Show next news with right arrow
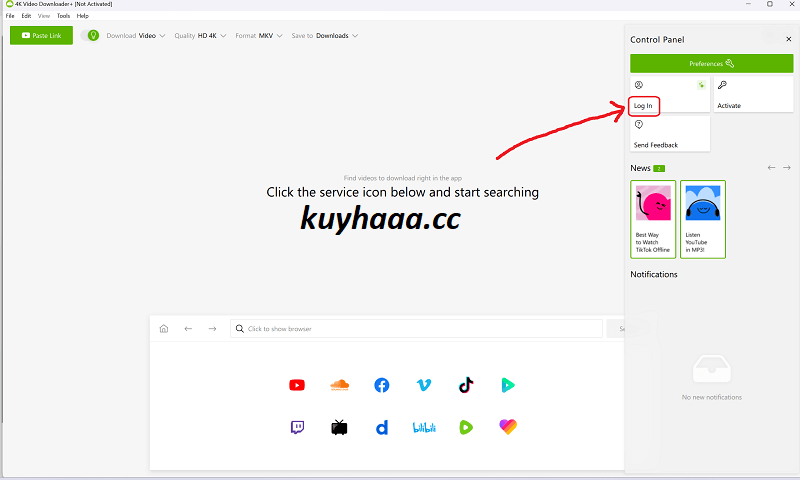 (x=787, y=167)
